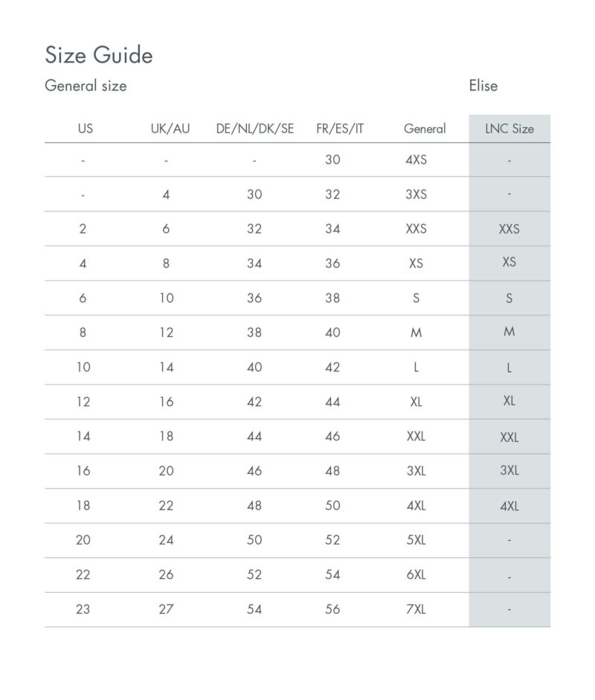The height and width of the screenshot is (700, 595).
Task: Select the XXS cell in LNC Size column
Action: click(x=509, y=229)
